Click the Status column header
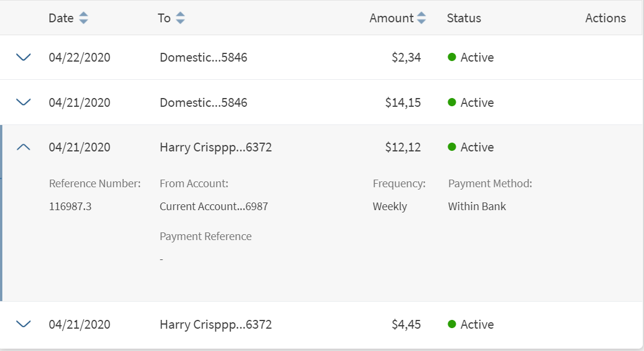The height and width of the screenshot is (351, 644). 463,18
